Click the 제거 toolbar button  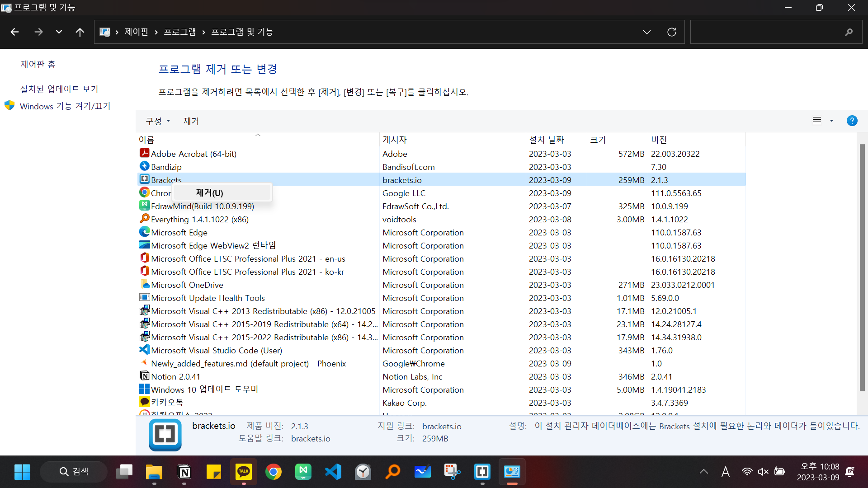click(x=191, y=121)
